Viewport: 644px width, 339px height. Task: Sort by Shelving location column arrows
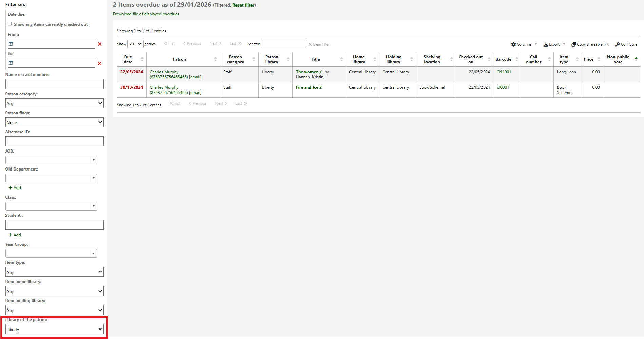[x=451, y=59]
